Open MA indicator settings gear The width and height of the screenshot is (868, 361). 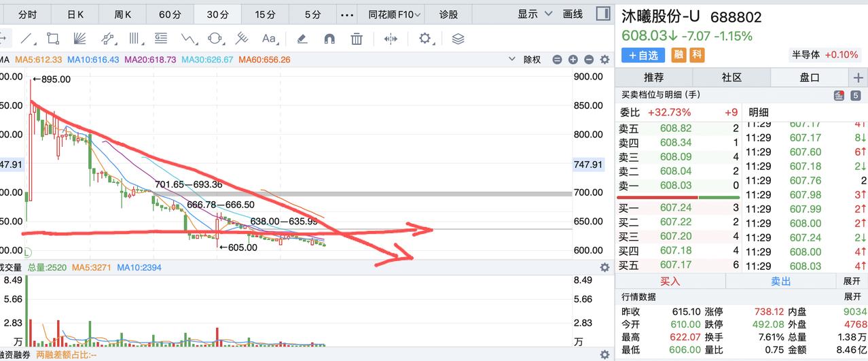[604, 60]
